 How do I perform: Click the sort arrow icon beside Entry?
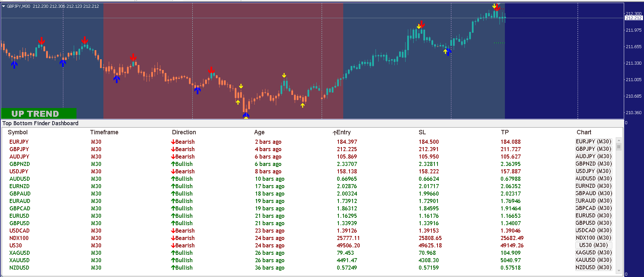click(x=334, y=133)
